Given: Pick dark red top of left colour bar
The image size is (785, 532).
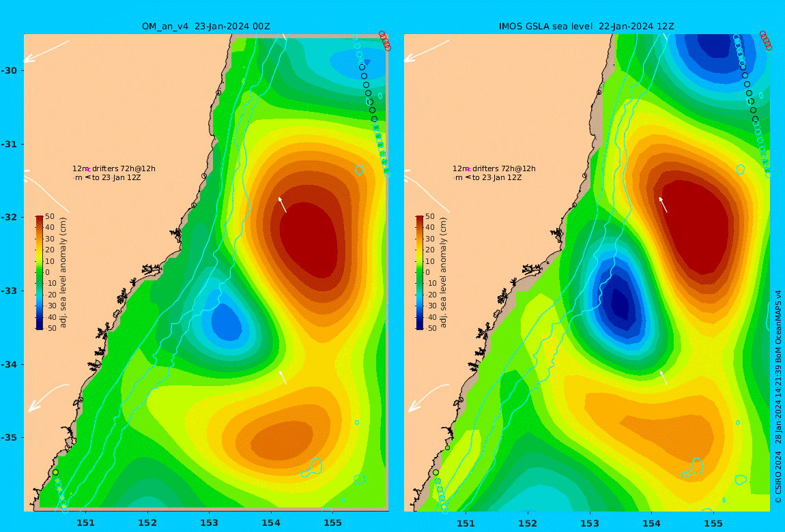Looking at the screenshot, I should 40,219.
